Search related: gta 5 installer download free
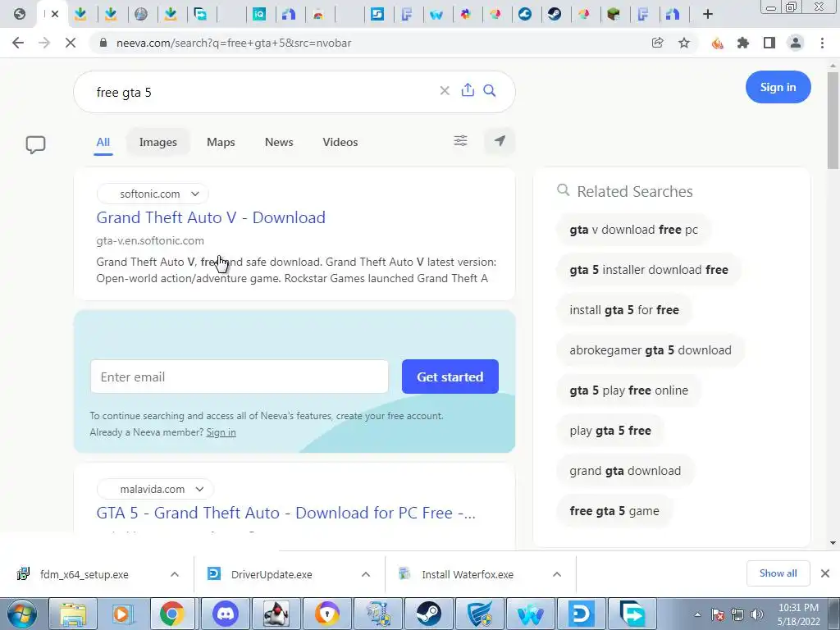This screenshot has height=630, width=840. (x=649, y=269)
